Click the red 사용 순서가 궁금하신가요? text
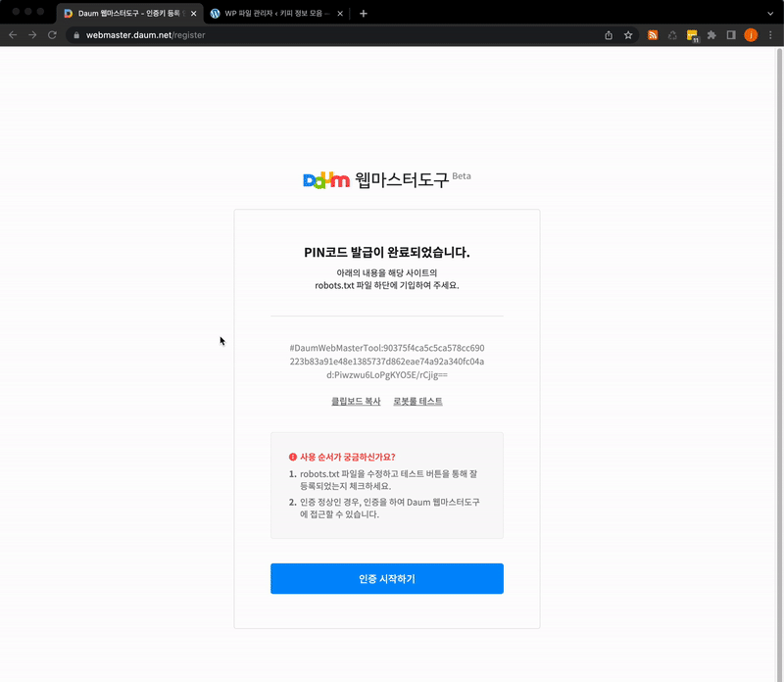Viewport: 784px width, 682px height. (348, 457)
